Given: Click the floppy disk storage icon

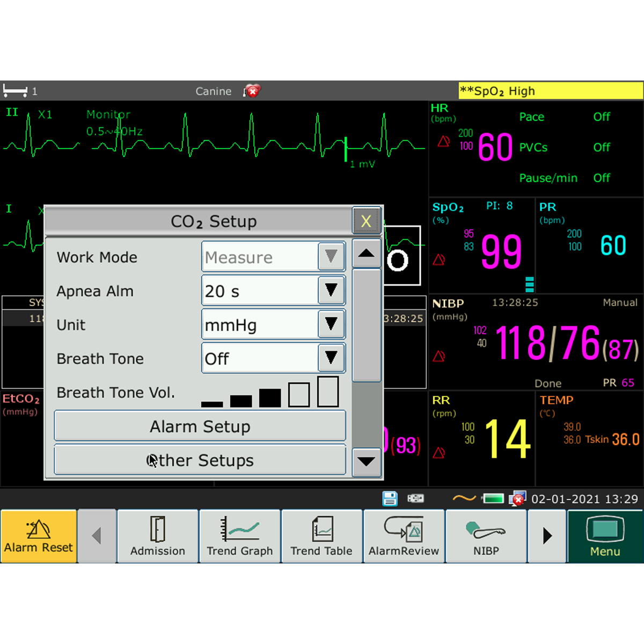Looking at the screenshot, I should (390, 499).
